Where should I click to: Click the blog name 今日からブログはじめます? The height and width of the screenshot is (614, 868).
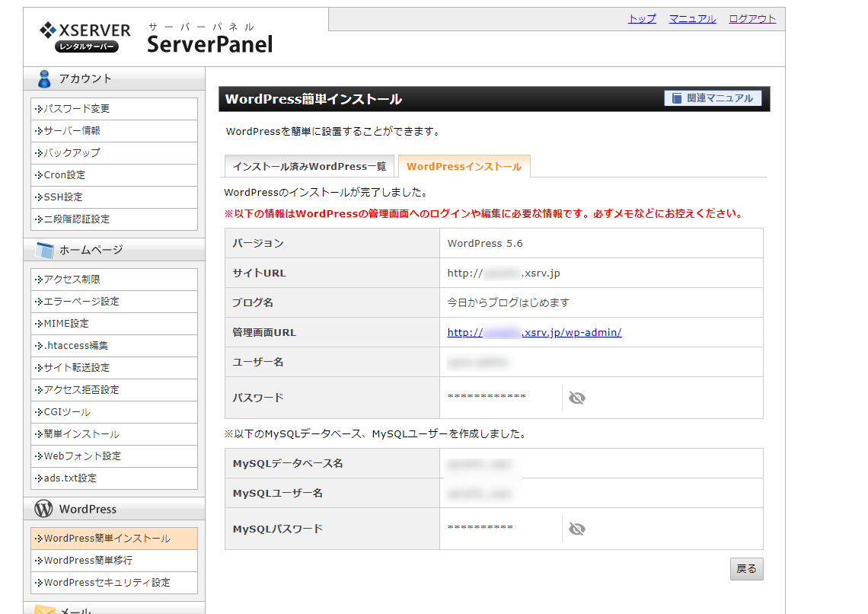[508, 303]
